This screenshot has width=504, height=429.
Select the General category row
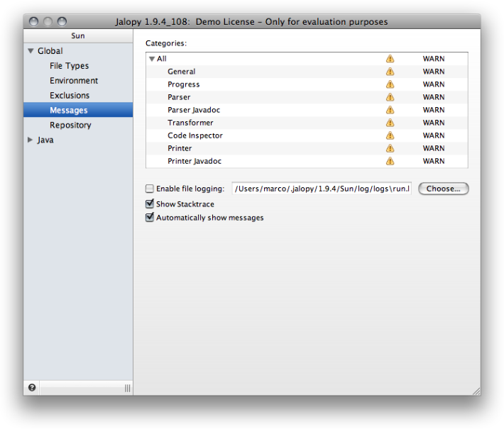point(307,72)
